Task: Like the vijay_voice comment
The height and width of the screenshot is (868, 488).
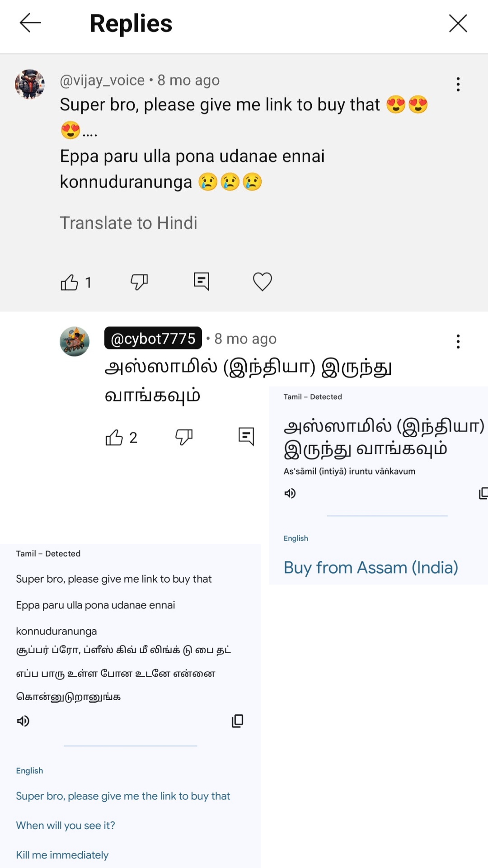Action: click(70, 282)
